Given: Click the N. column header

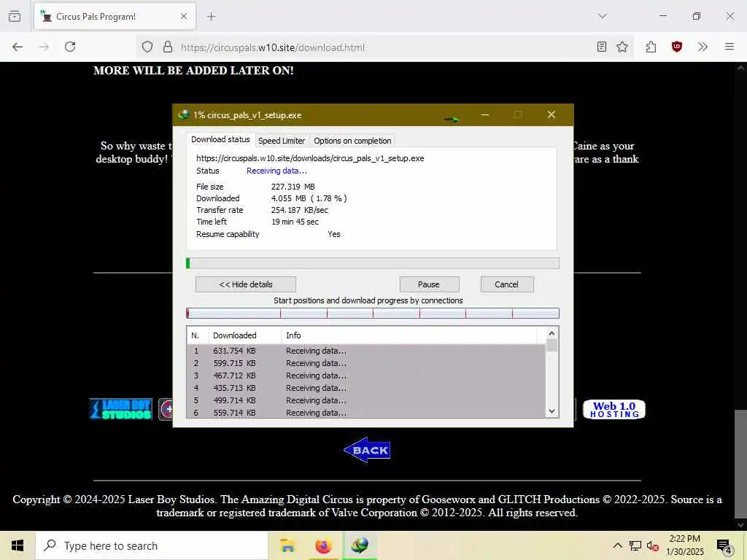Looking at the screenshot, I should [x=197, y=335].
